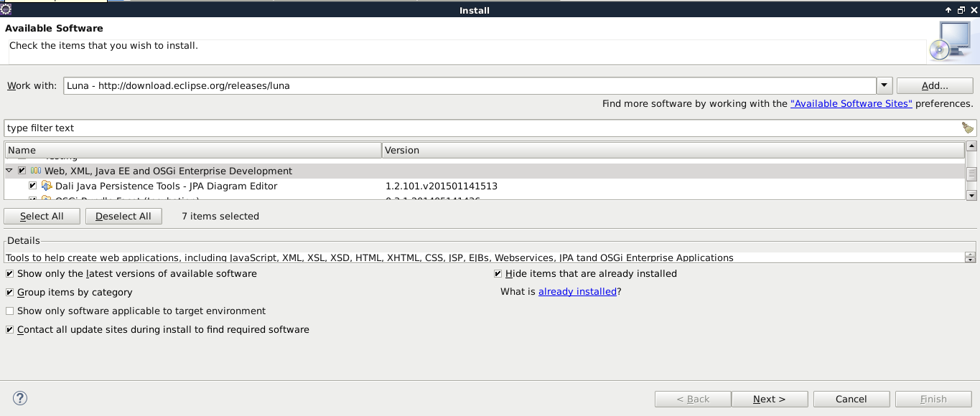The height and width of the screenshot is (416, 980).
Task: Click the Work with URL input field
Action: point(470,85)
